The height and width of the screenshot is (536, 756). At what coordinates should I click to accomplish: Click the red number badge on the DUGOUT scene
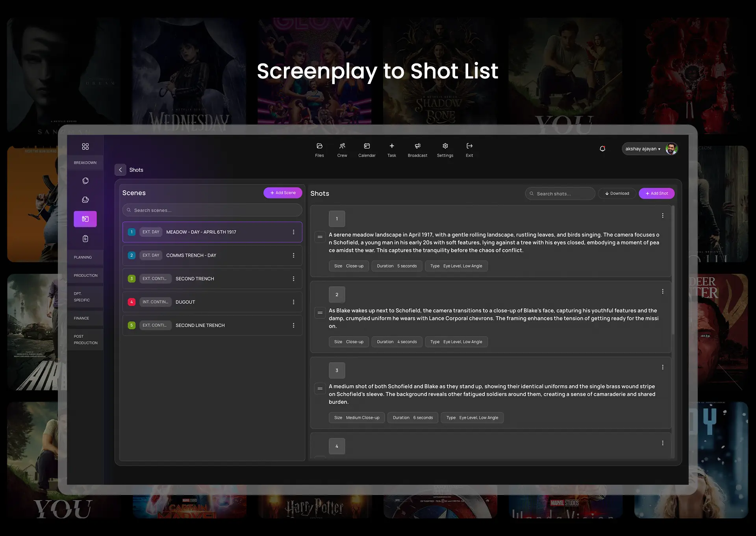pyautogui.click(x=132, y=302)
